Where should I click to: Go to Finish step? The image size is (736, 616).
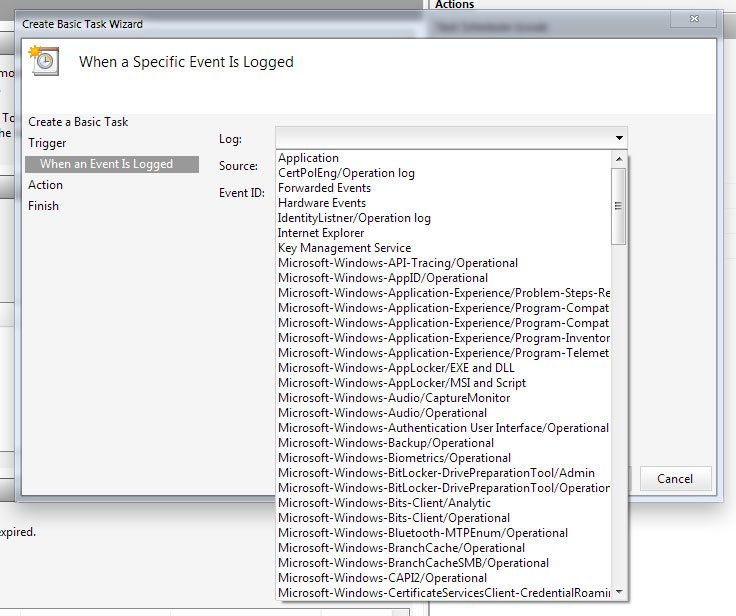click(x=43, y=206)
